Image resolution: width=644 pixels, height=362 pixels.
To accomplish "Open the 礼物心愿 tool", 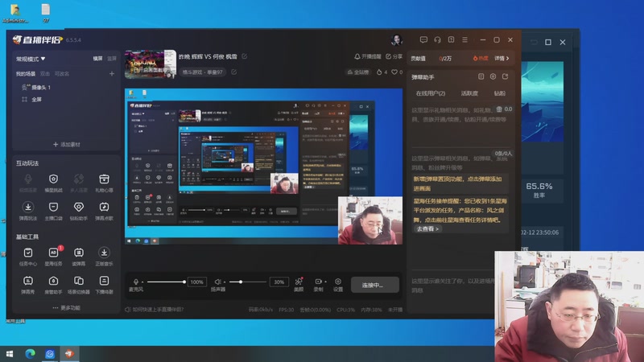I will (x=104, y=183).
